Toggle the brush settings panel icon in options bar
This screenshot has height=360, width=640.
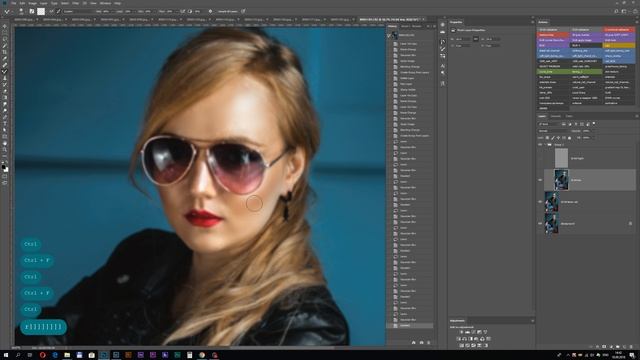click(32, 11)
